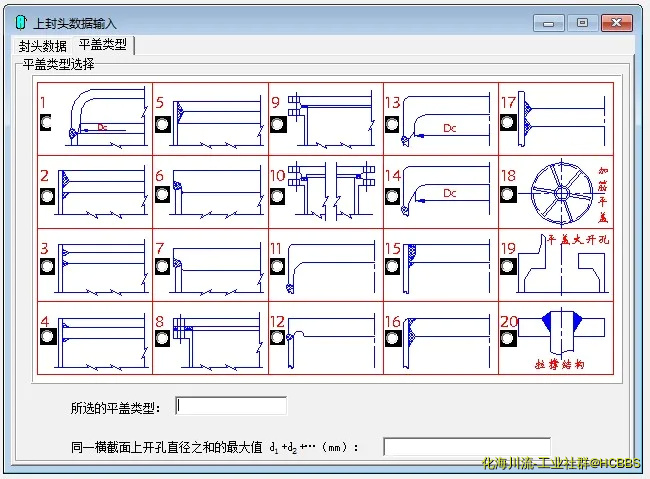The height and width of the screenshot is (479, 650).
Task: Choose radio button for cover type 16
Action: click(392, 338)
